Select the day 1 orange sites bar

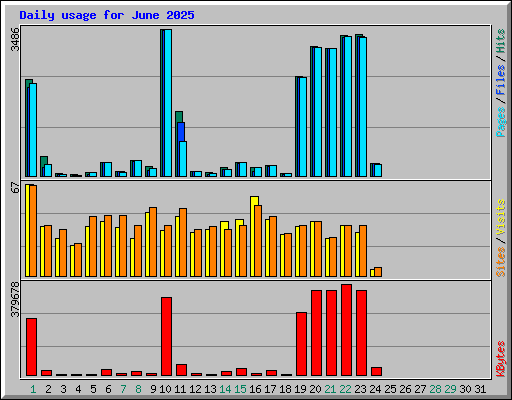coord(33,231)
